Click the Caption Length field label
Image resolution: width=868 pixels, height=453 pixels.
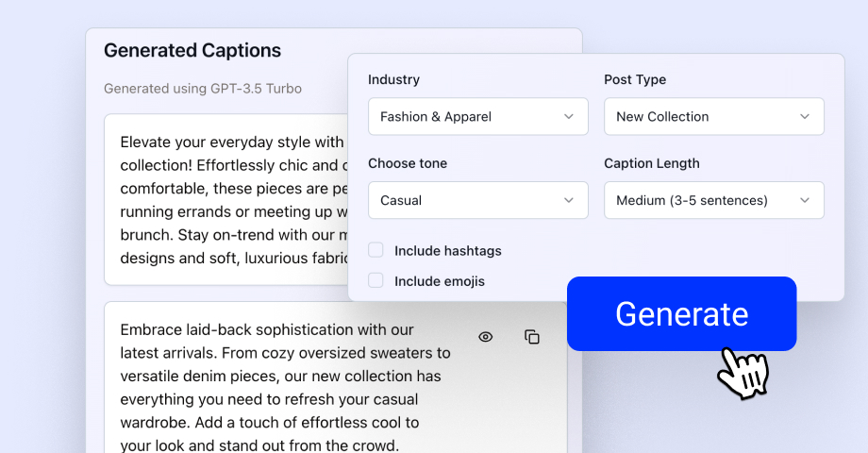pyautogui.click(x=652, y=163)
